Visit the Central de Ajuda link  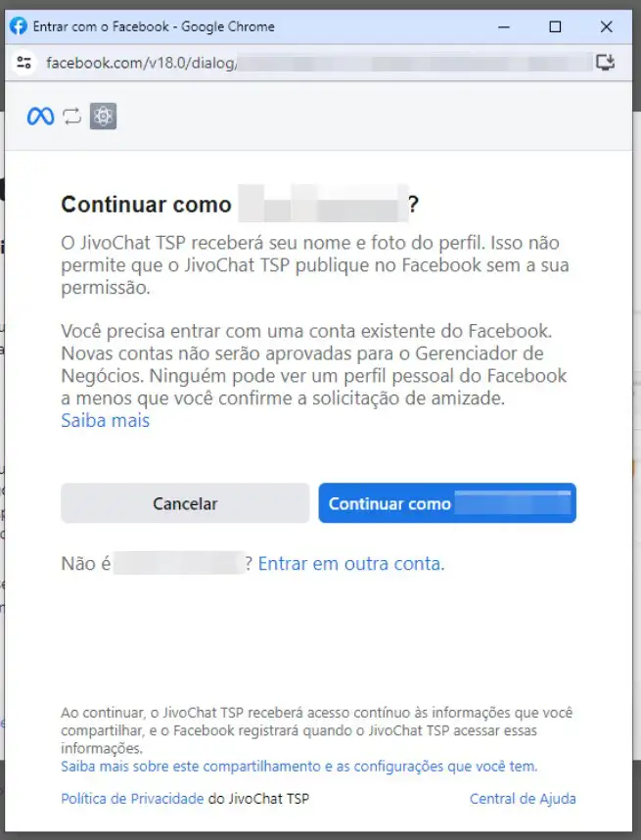(523, 799)
